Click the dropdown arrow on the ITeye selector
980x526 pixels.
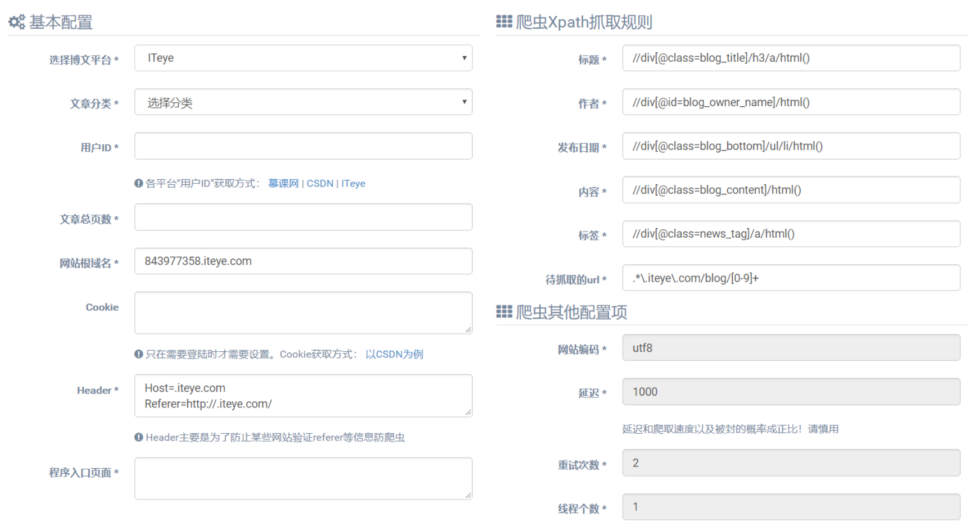[x=464, y=57]
